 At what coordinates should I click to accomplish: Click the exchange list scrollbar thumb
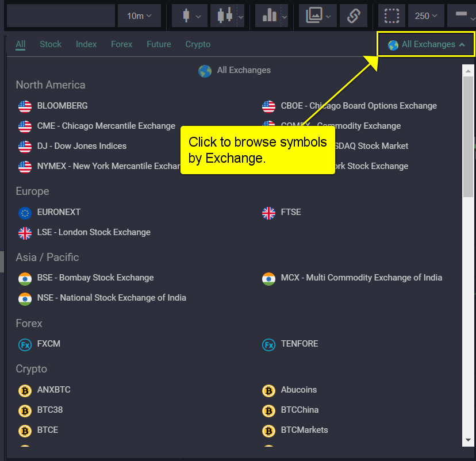click(x=468, y=137)
